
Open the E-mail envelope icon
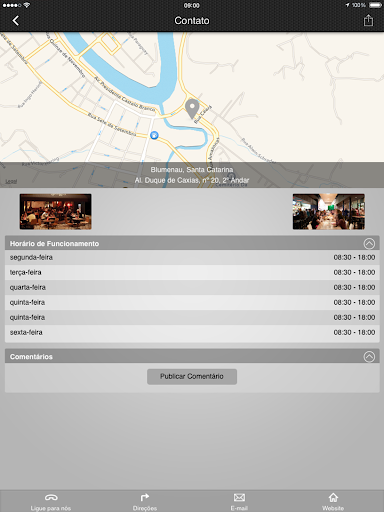click(239, 498)
